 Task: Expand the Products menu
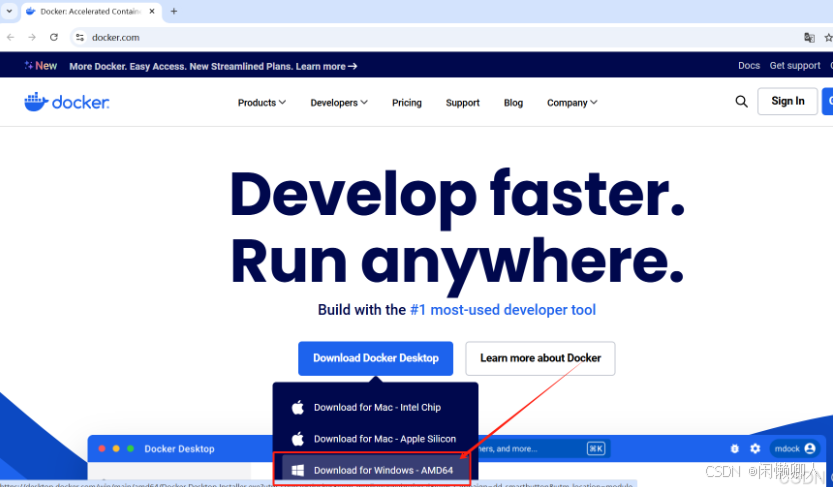point(261,102)
